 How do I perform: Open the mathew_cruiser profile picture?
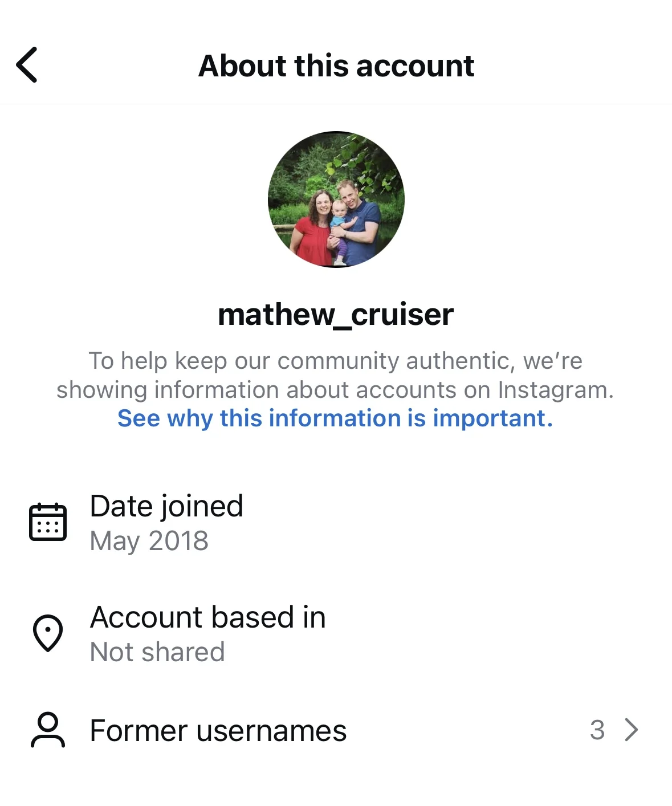click(336, 200)
